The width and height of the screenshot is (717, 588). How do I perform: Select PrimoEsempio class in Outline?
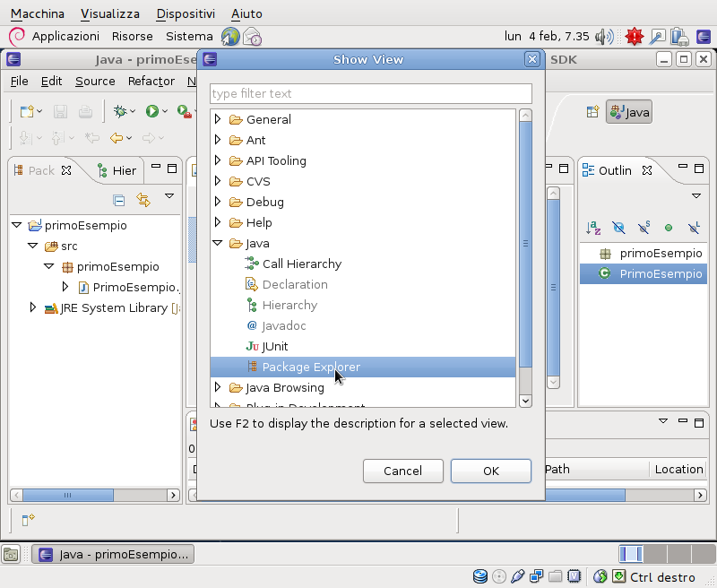pyautogui.click(x=644, y=274)
